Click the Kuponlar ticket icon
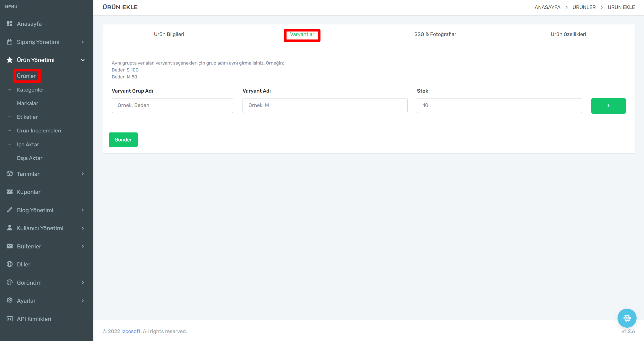This screenshot has width=644, height=341. [10, 192]
